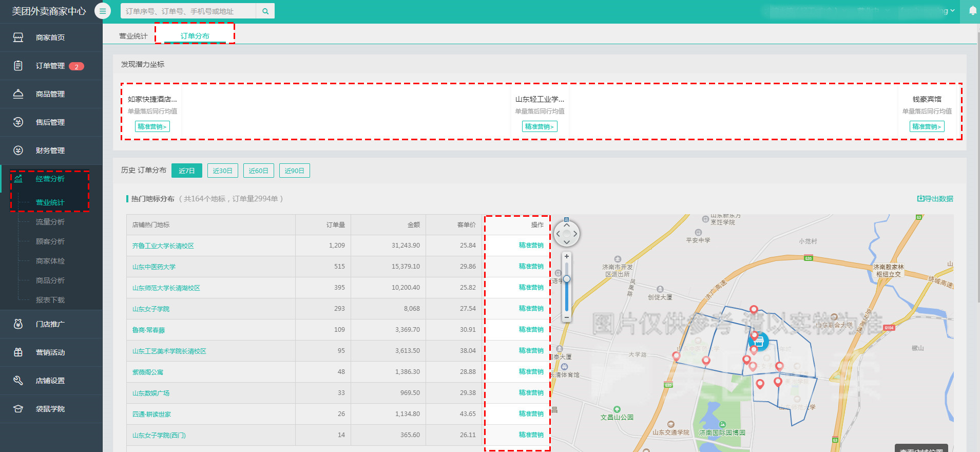980x452 pixels.
Task: Open 订单管理 menu item
Action: (x=51, y=66)
